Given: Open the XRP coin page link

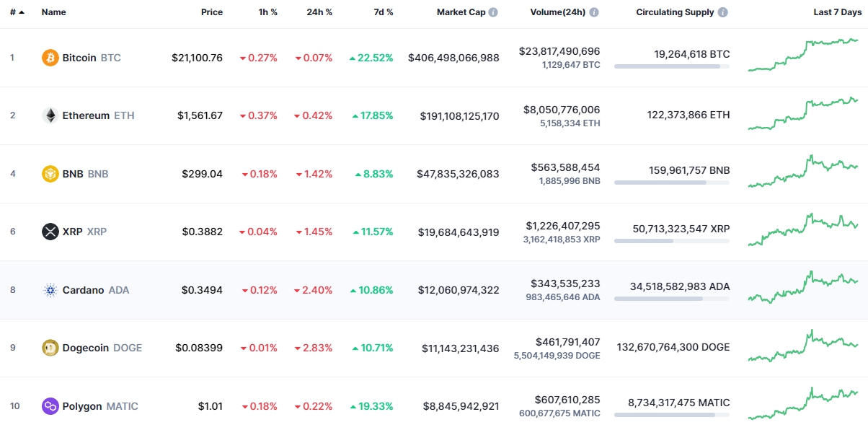Looking at the screenshot, I should 84,232.
